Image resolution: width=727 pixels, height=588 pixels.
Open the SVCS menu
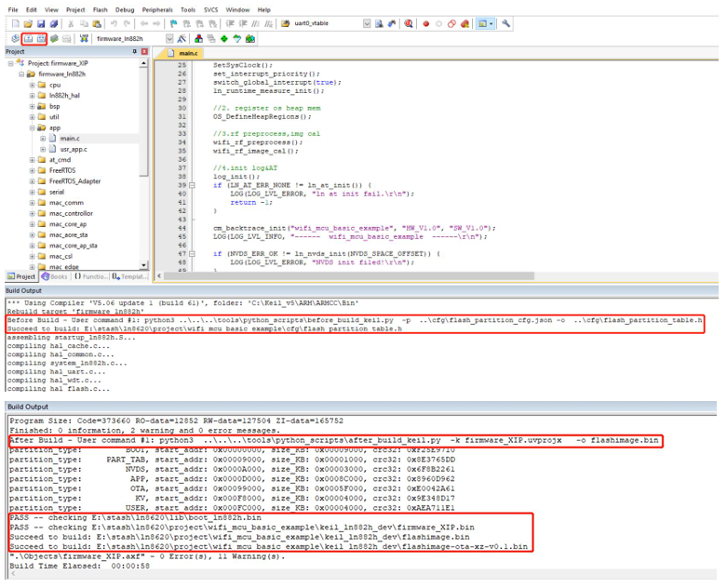tap(210, 9)
